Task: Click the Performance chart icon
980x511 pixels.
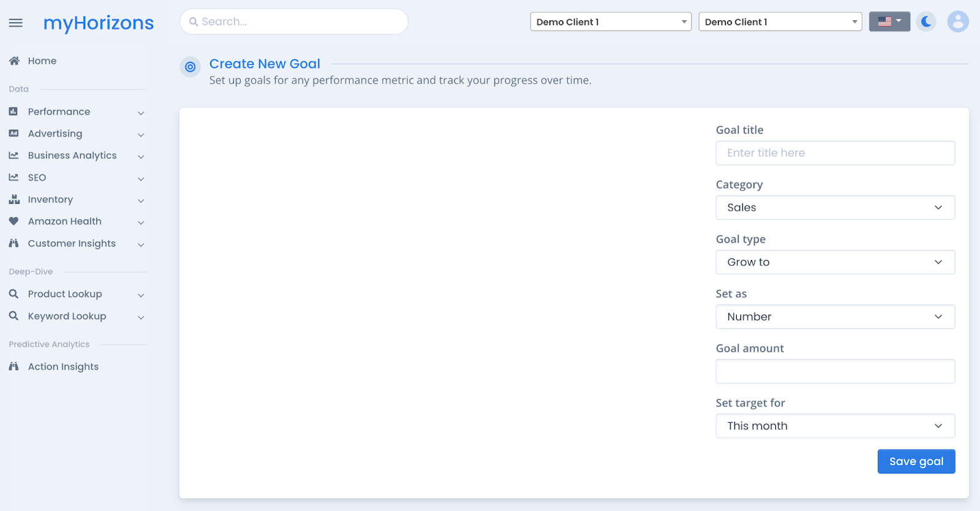Action: [x=13, y=112]
